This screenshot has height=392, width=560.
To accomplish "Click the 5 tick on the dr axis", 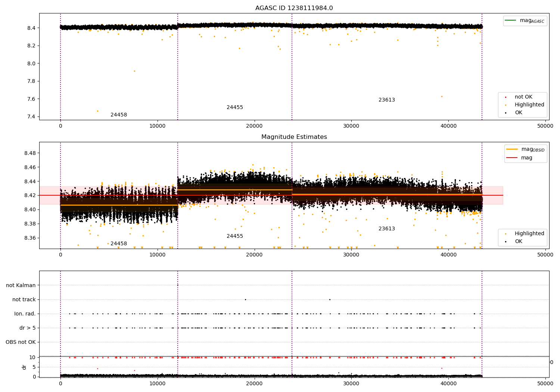I will click(x=34, y=367).
